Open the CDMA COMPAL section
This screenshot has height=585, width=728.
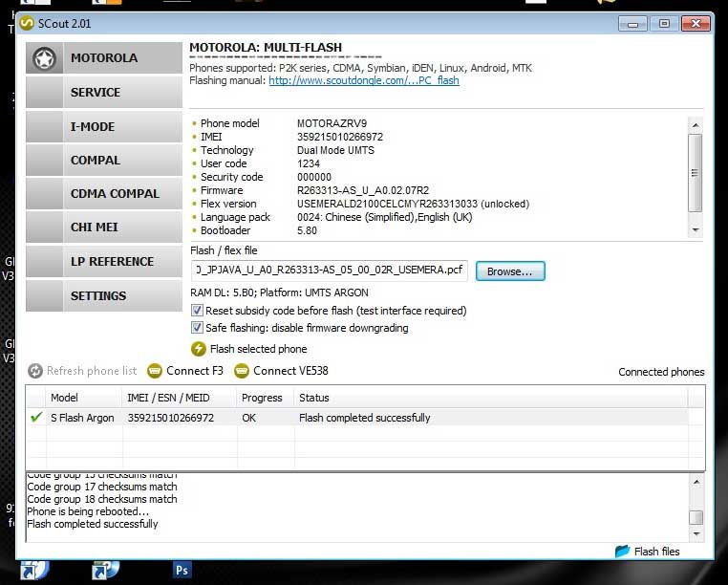click(x=104, y=194)
